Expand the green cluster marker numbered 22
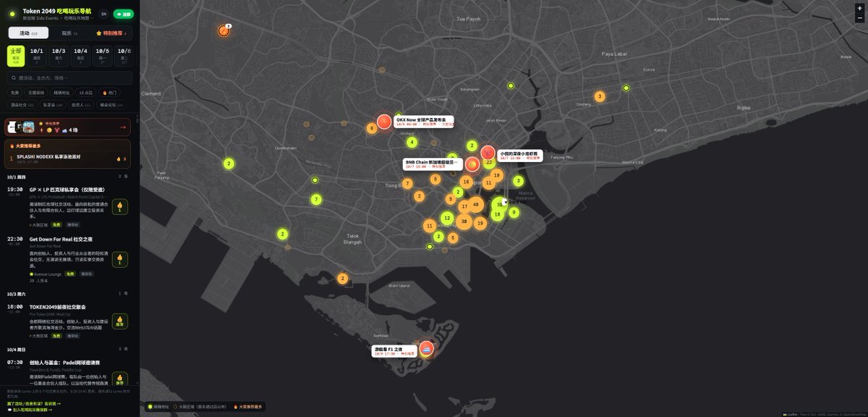Image resolution: width=868 pixels, height=417 pixels. (x=489, y=162)
